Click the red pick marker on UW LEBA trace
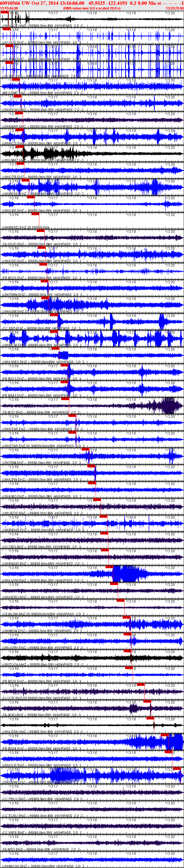The width and height of the screenshot is (184, 868). [x=150, y=718]
